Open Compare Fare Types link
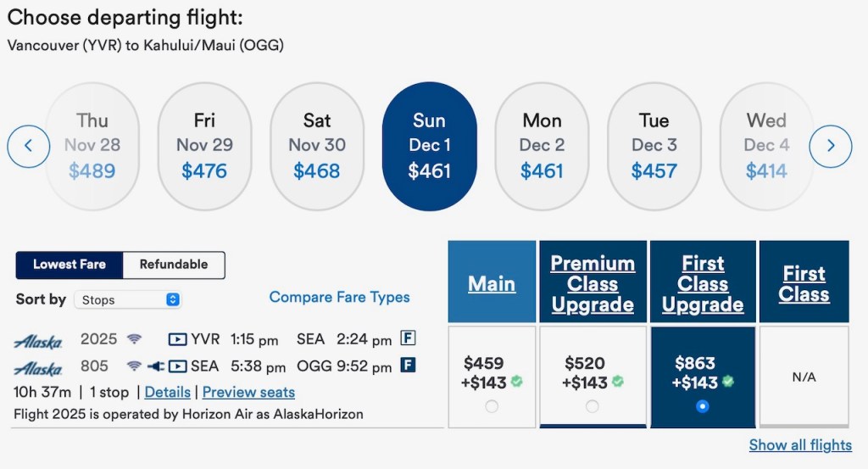Screen dimensions: 868x469 339,297
